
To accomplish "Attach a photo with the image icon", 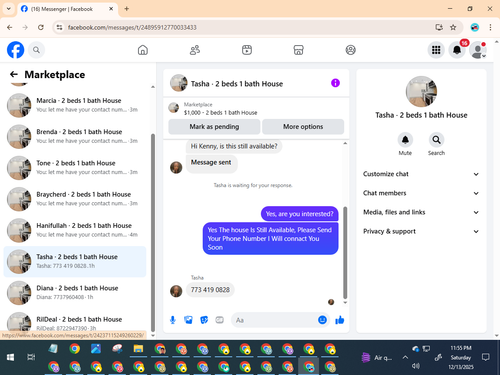I will coord(188,320).
